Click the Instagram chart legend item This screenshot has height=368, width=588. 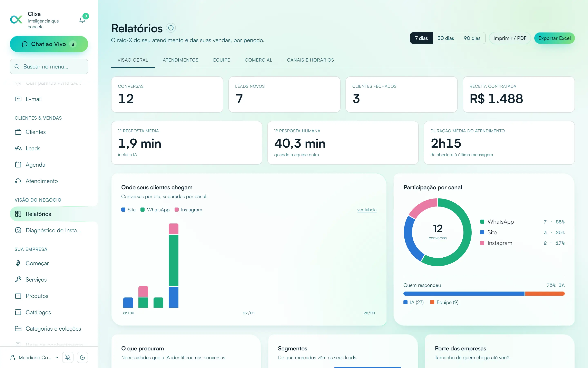point(188,210)
